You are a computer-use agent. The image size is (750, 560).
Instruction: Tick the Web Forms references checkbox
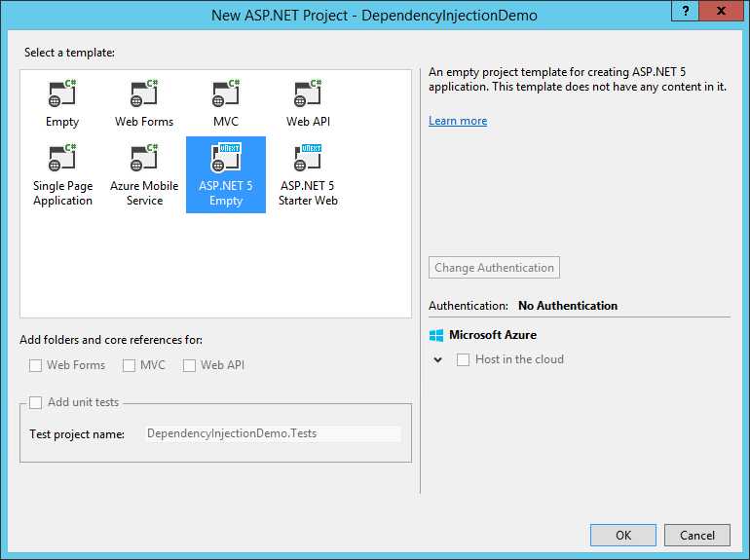[x=35, y=365]
